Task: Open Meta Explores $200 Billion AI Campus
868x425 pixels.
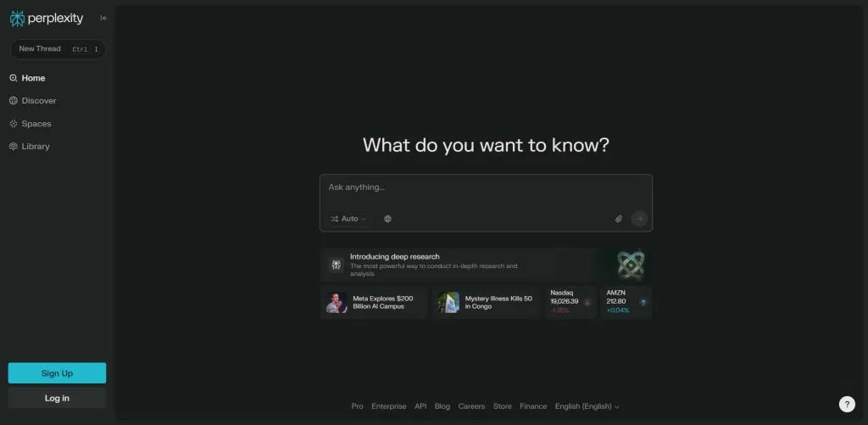Action: click(374, 303)
